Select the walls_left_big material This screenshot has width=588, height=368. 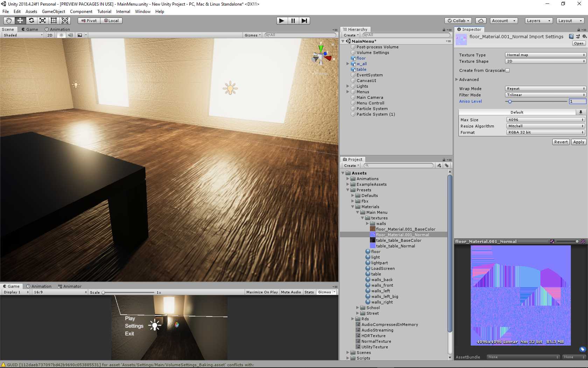pyautogui.click(x=385, y=297)
